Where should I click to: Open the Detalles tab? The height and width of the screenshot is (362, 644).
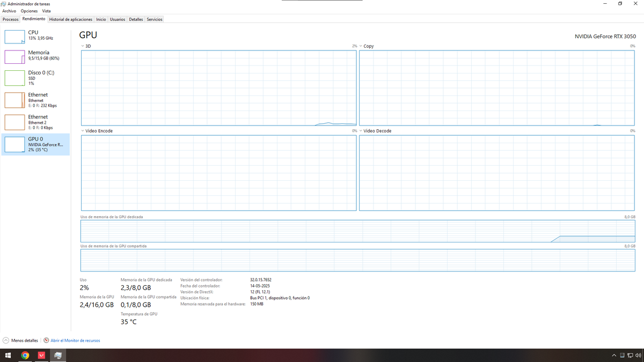[x=136, y=19]
